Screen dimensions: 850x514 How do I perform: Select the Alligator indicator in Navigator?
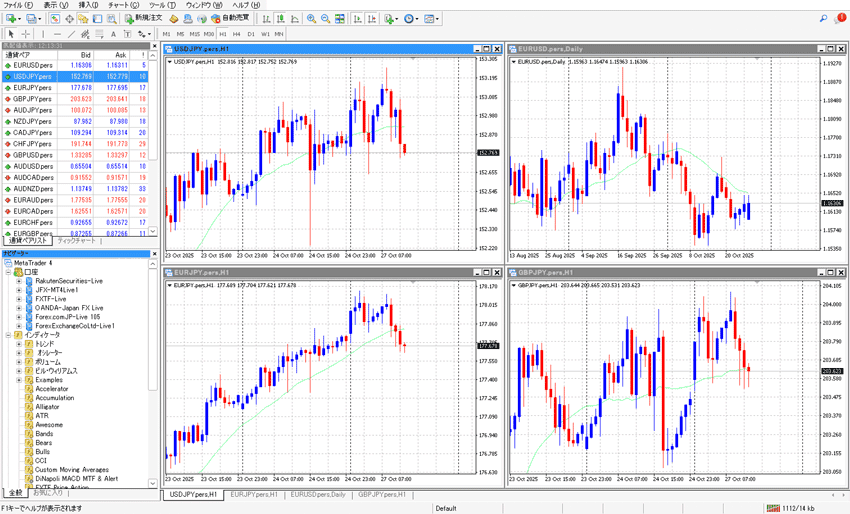tap(47, 407)
